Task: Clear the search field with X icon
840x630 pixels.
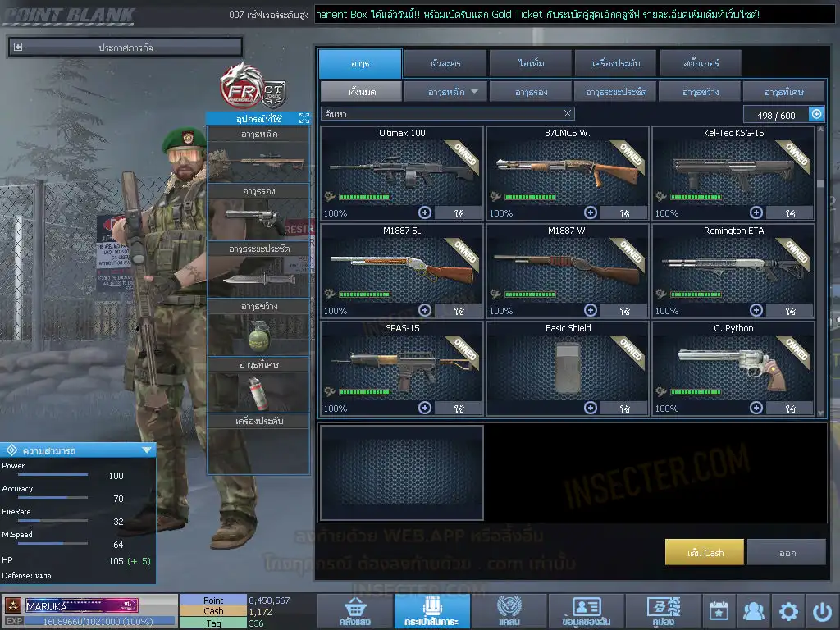Action: [x=568, y=114]
